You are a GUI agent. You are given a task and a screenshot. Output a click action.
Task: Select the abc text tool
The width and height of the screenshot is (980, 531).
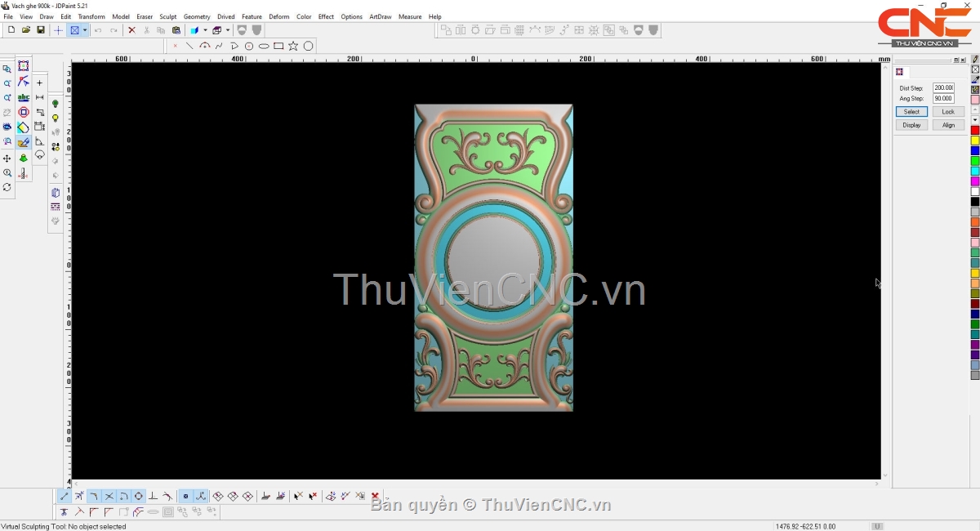[x=24, y=98]
